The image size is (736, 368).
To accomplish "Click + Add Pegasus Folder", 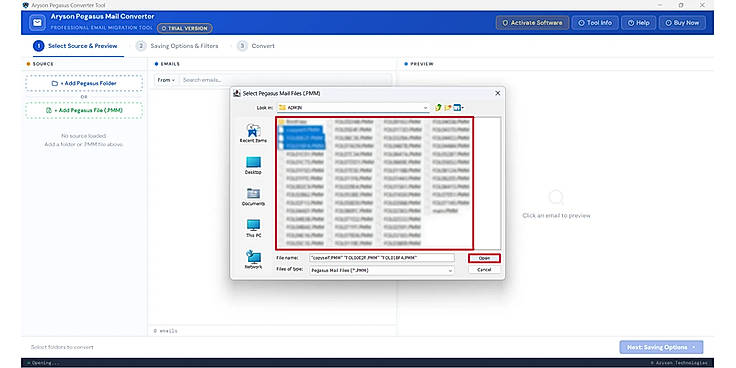I will pos(84,83).
